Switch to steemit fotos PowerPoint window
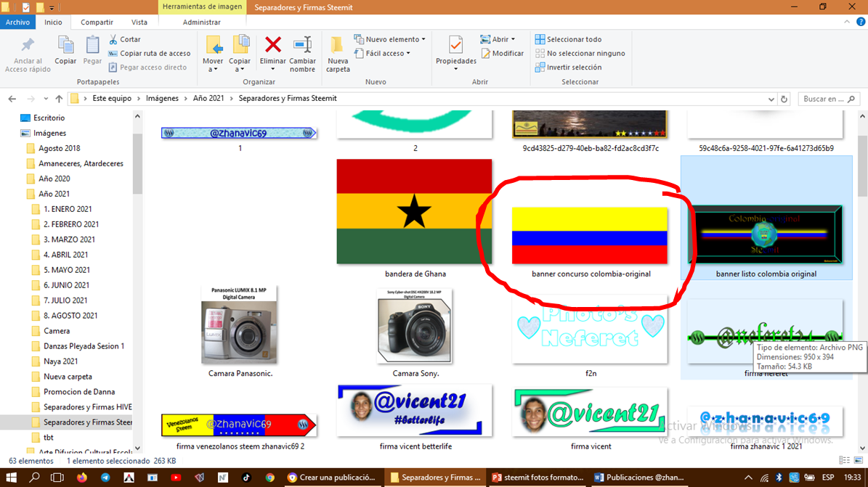868x487 pixels. pyautogui.click(x=538, y=478)
